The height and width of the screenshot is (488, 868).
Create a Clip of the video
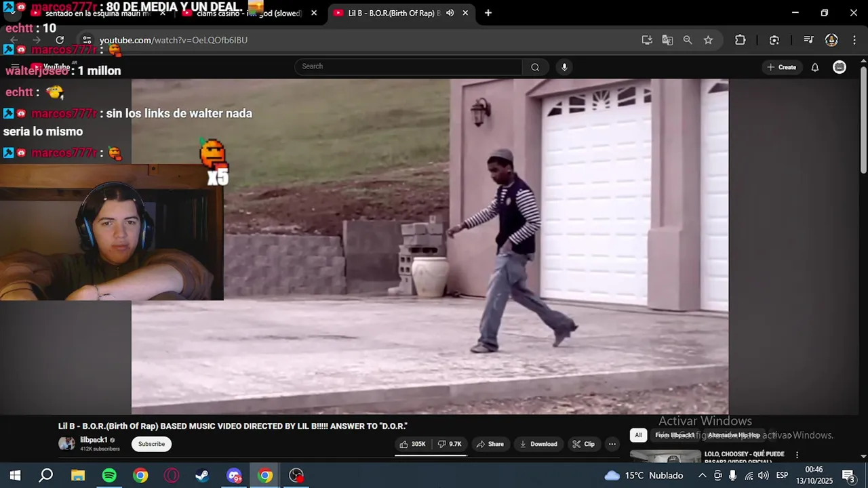pyautogui.click(x=583, y=444)
